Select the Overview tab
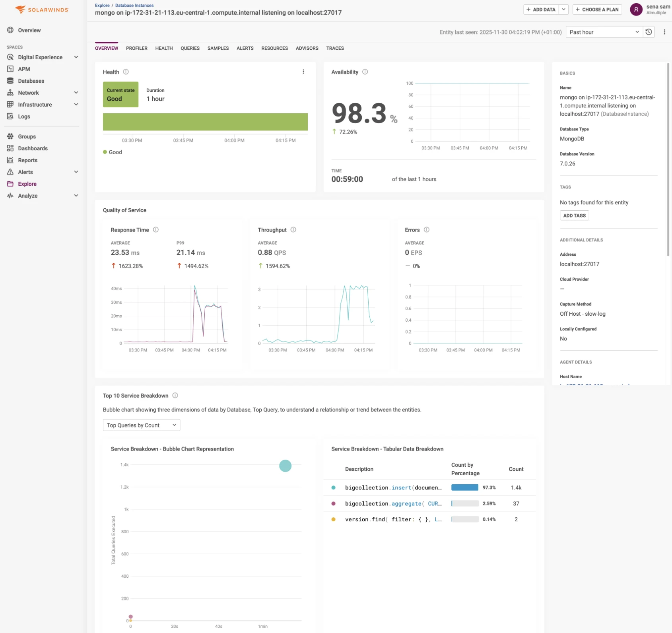The image size is (672, 633). (107, 48)
